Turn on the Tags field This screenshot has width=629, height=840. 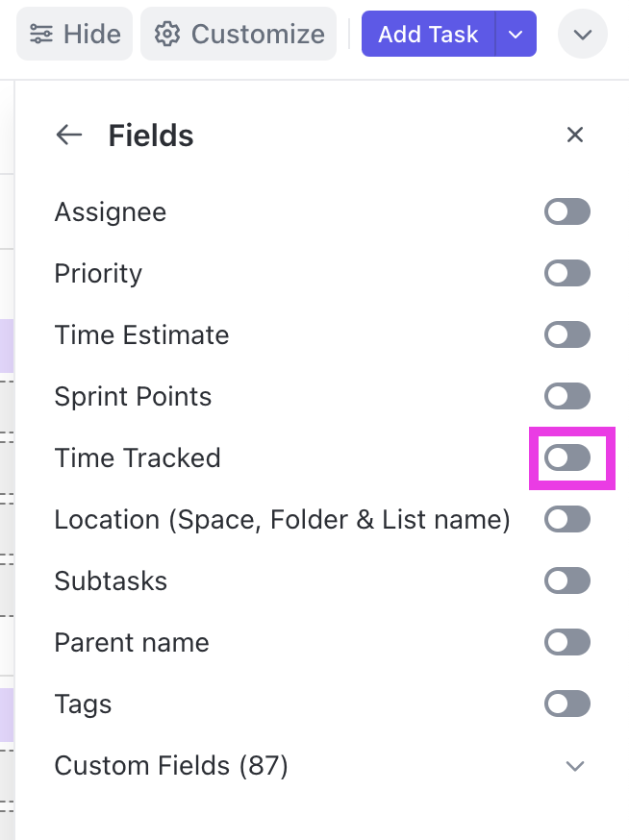(566, 704)
